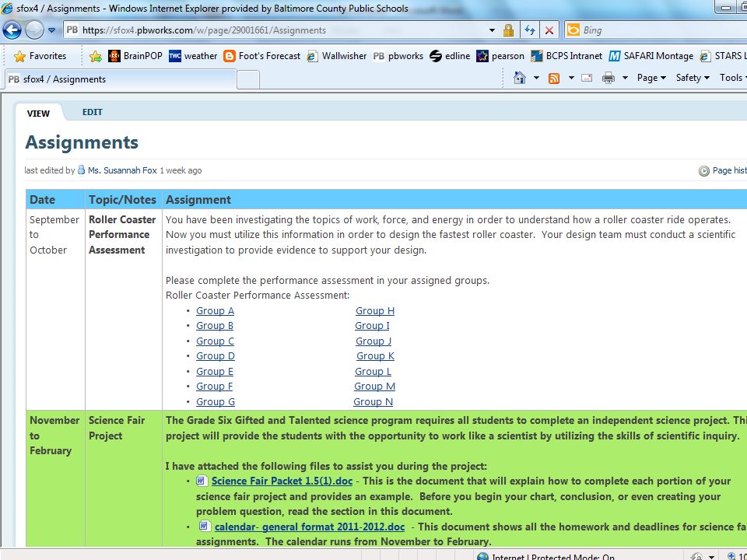This screenshot has width=747, height=560.
Task: Open the Group H link
Action: [x=375, y=311]
